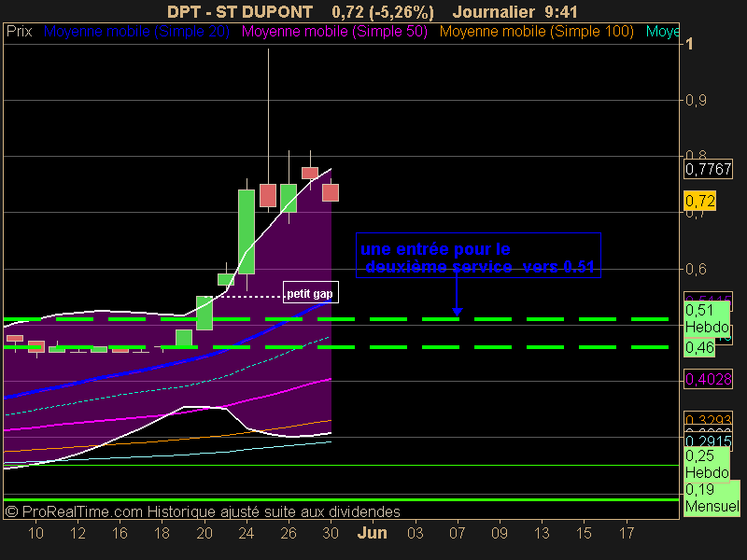
Task: Click the cyan 0,2915 value tag
Action: [x=708, y=441]
